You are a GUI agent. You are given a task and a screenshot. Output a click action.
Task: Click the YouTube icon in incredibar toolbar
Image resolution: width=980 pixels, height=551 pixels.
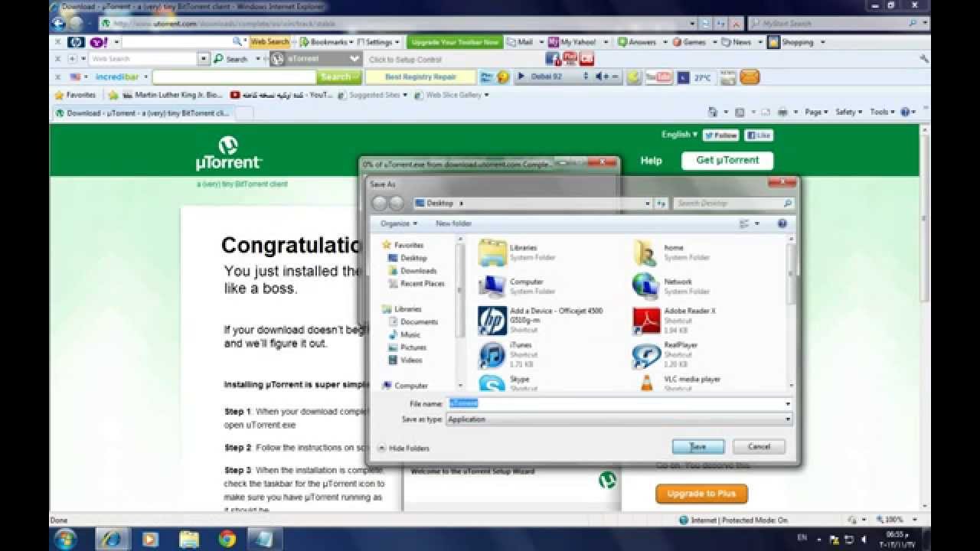[x=659, y=77]
